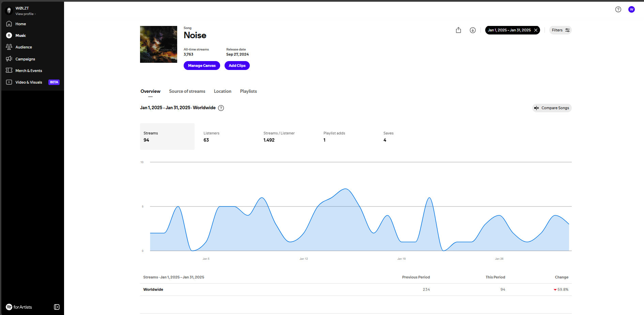Switch to the Playlists tab

[248, 91]
